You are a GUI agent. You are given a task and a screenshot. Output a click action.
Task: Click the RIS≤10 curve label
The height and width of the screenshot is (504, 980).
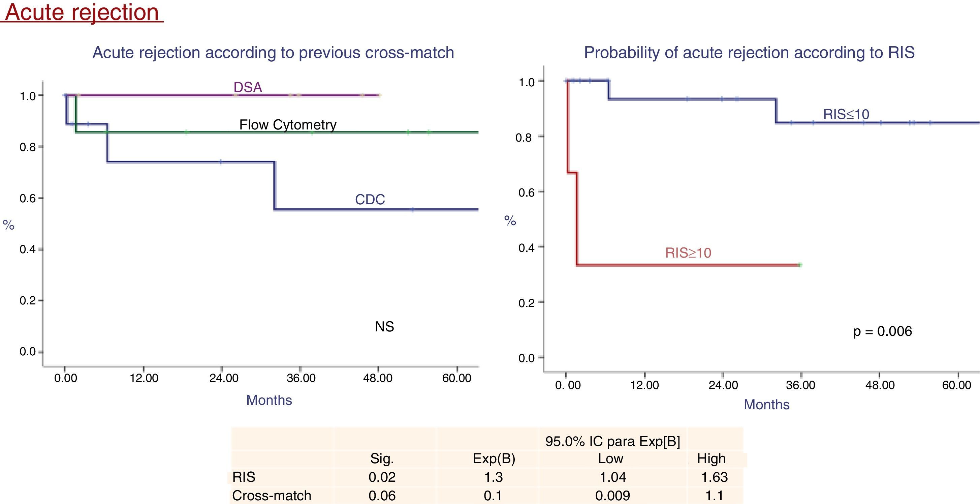pyautogui.click(x=846, y=114)
